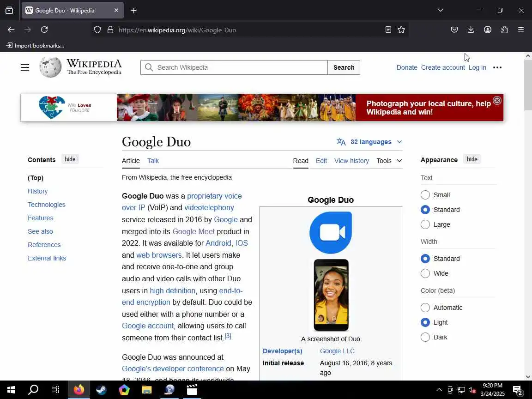Viewport: 532px width, 399px height.
Task: Select Light color mode
Action: (x=425, y=322)
